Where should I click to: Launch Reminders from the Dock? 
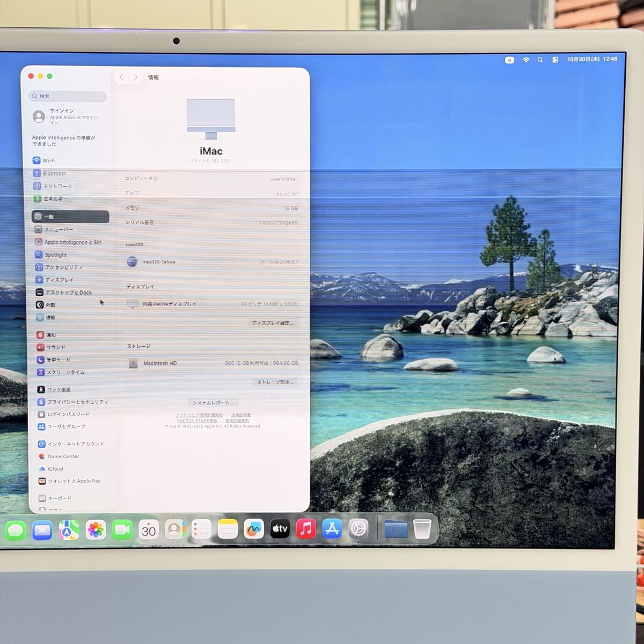point(201,530)
